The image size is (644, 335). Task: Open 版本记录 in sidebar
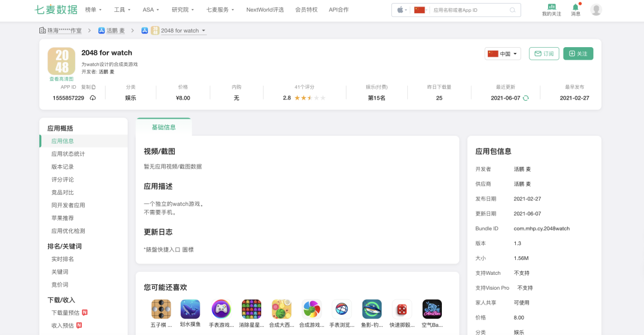pyautogui.click(x=63, y=167)
